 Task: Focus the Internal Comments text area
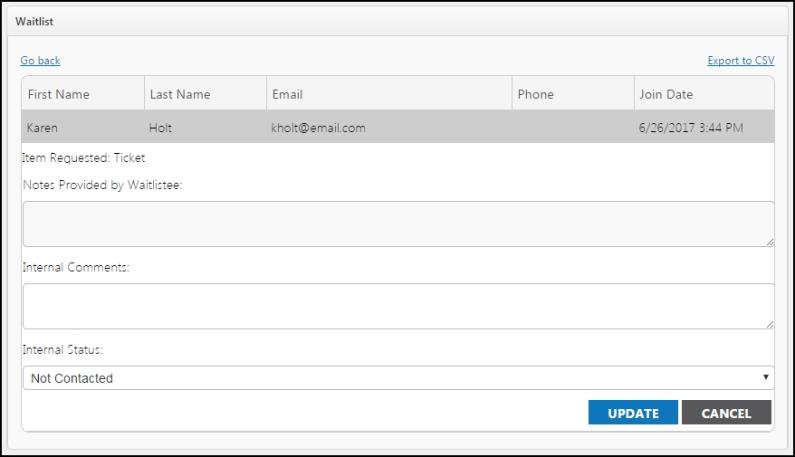(x=399, y=306)
